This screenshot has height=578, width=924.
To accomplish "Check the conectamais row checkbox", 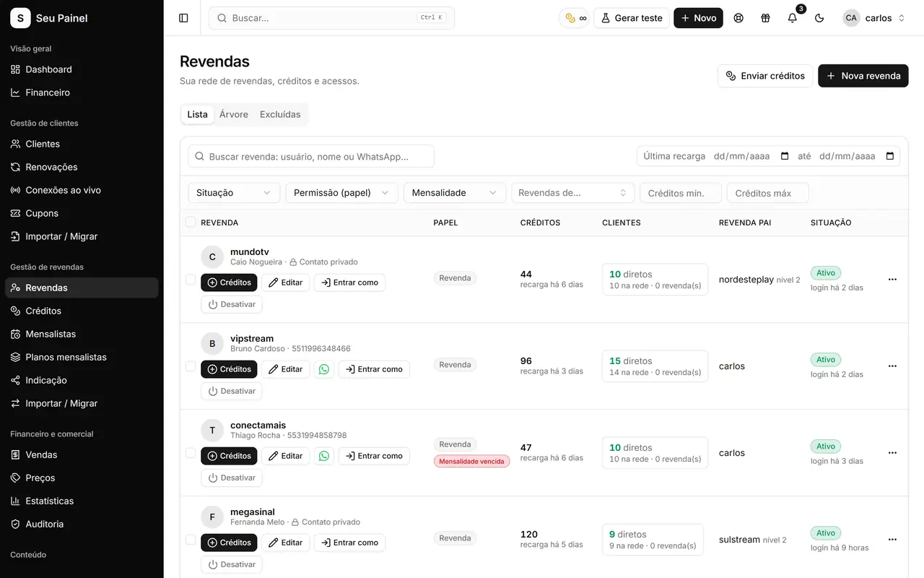I will pos(191,453).
